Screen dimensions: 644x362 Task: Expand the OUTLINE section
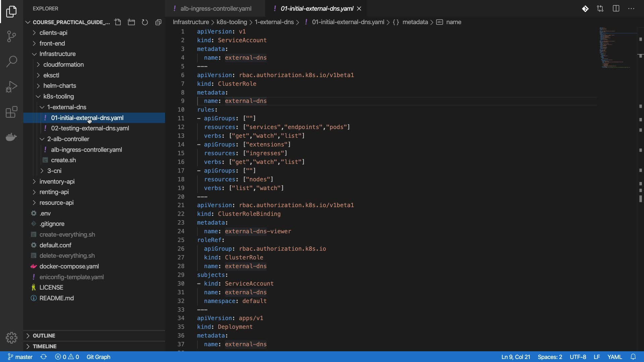click(x=44, y=336)
